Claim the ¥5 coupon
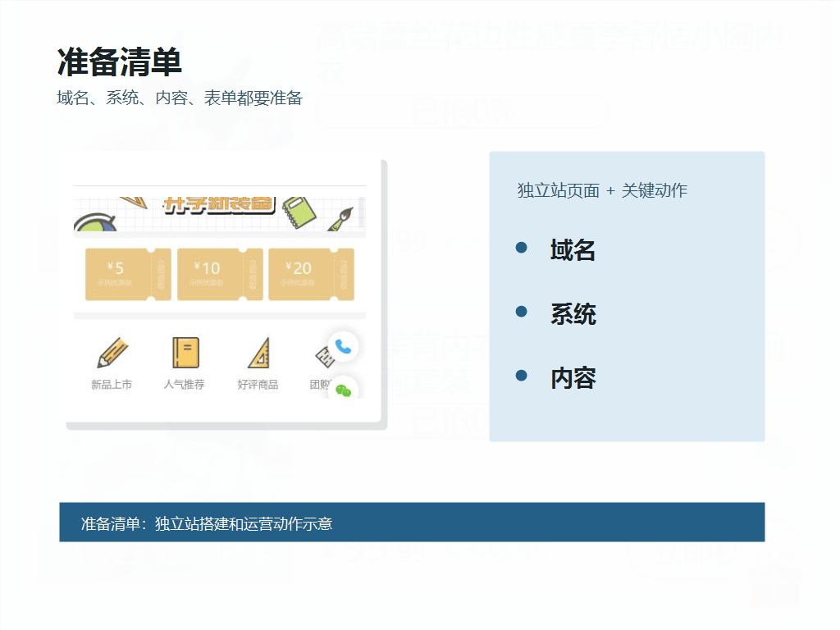This screenshot has width=840, height=630. pos(128,274)
